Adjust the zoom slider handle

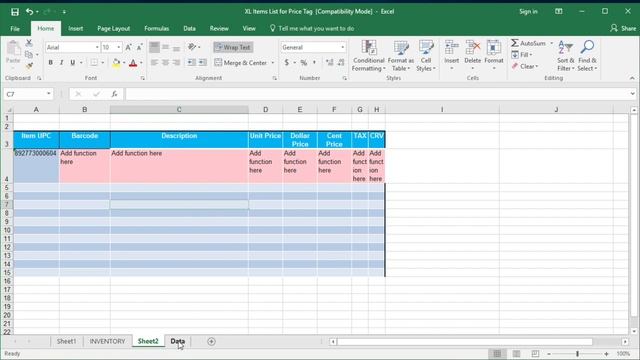(x=578, y=354)
